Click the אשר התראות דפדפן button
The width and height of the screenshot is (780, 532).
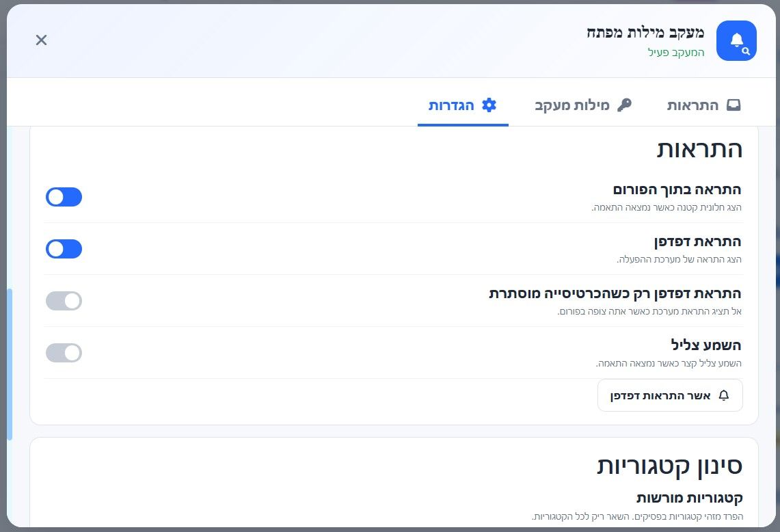click(x=670, y=396)
